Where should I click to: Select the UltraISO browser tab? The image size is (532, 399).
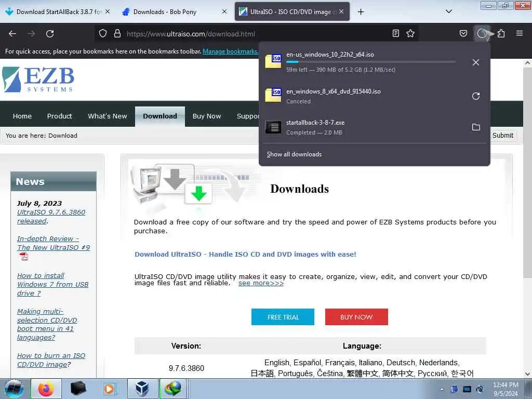(292, 12)
